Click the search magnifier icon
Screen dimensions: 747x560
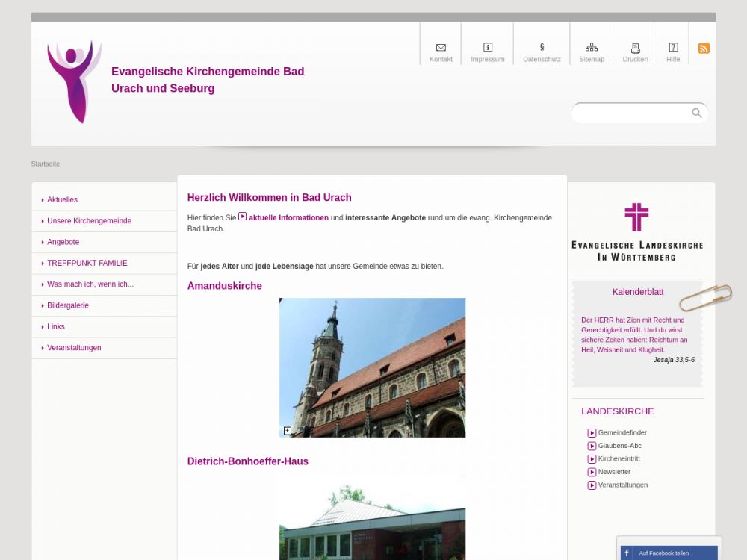(x=696, y=113)
